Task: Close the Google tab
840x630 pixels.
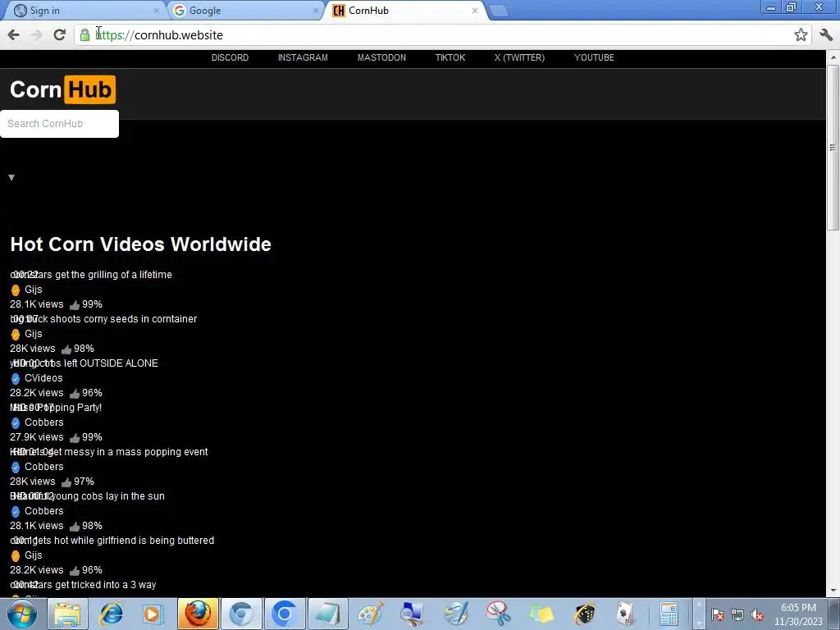Action: coord(316,11)
